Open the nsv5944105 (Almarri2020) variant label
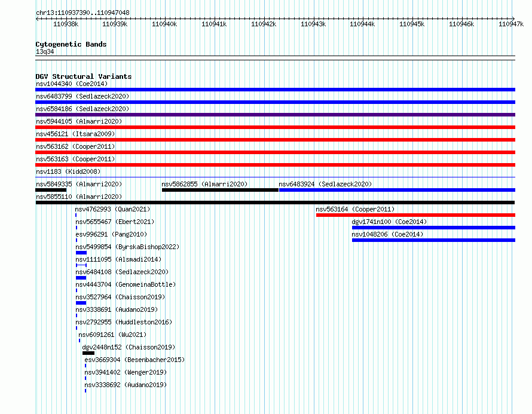 [x=79, y=121]
